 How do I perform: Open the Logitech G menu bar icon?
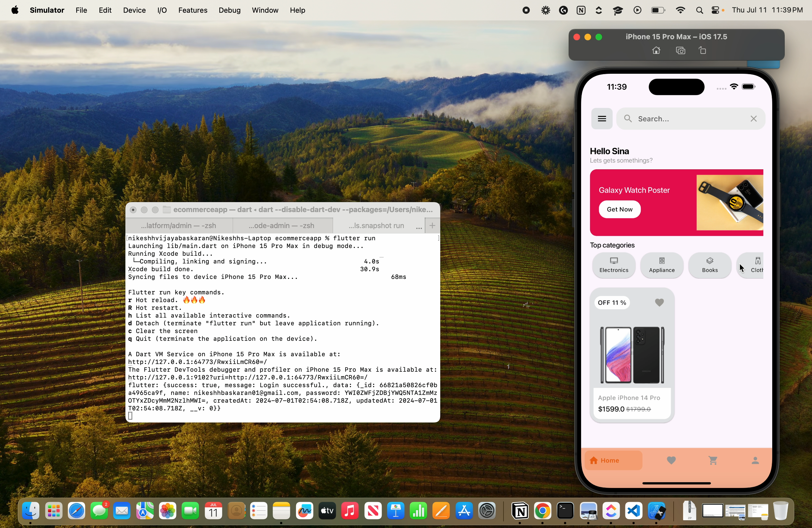coord(563,10)
